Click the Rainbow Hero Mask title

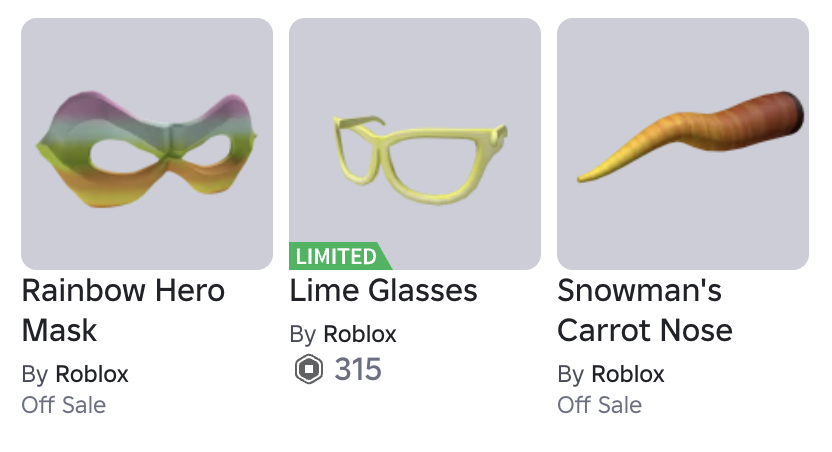[123, 310]
